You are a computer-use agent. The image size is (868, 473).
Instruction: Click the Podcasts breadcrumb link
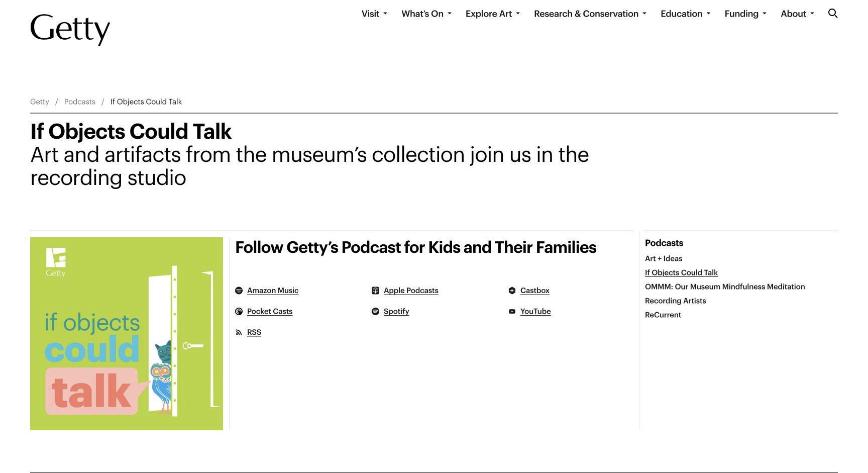click(80, 102)
